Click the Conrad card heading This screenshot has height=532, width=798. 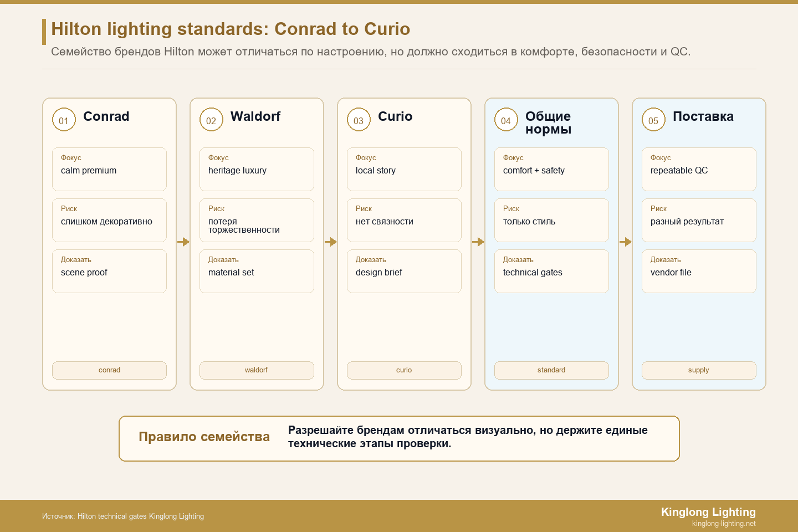pos(106,116)
